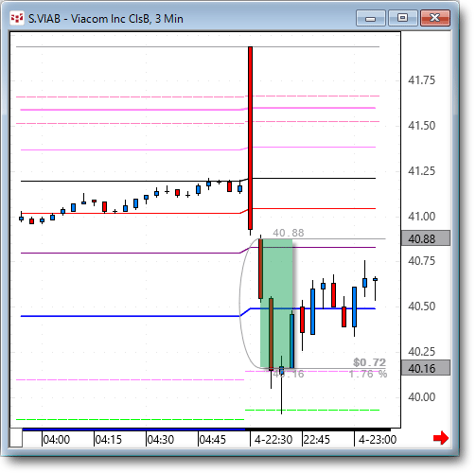Click the 4-22:30 time axis label

(x=273, y=440)
